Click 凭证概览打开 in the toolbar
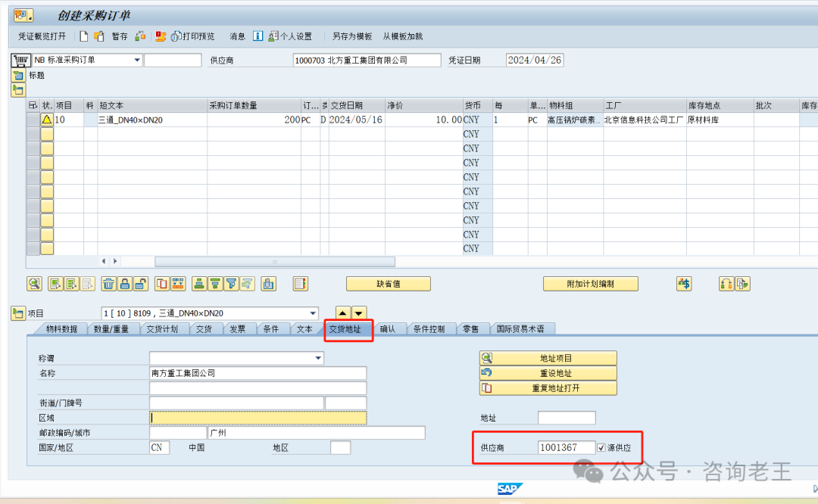 [42, 36]
